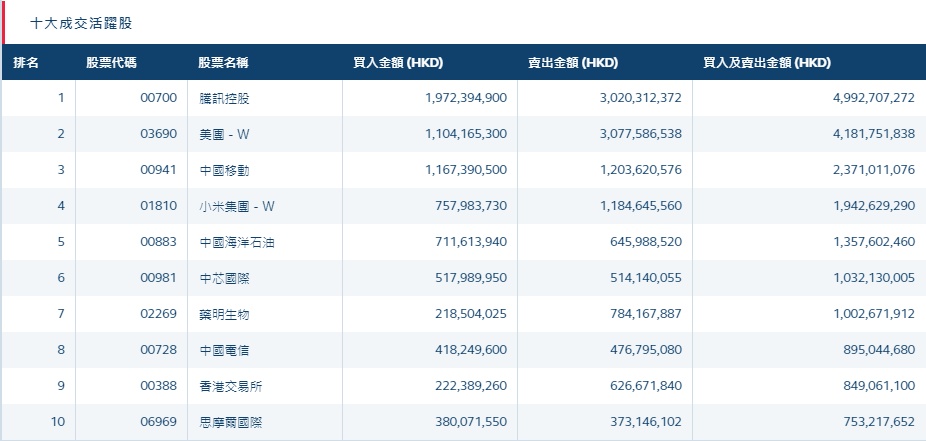Select stock name 中國電信
Viewport: 926px width, 441px height.
tap(224, 350)
